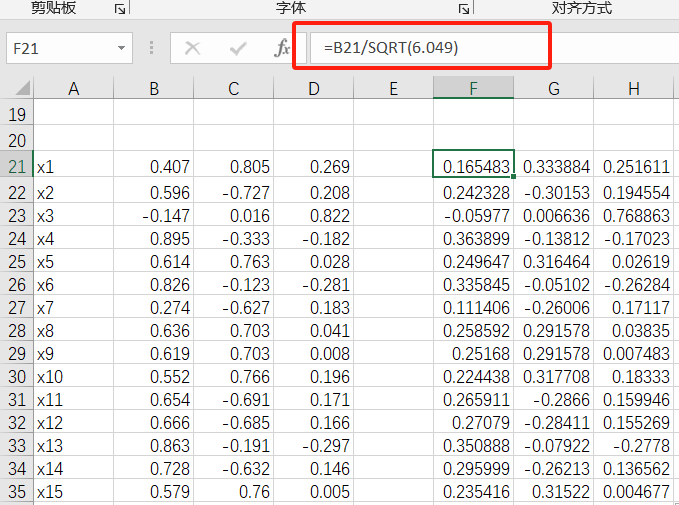Click the three-dot name box resize handle
679x505 pixels.
(x=151, y=48)
